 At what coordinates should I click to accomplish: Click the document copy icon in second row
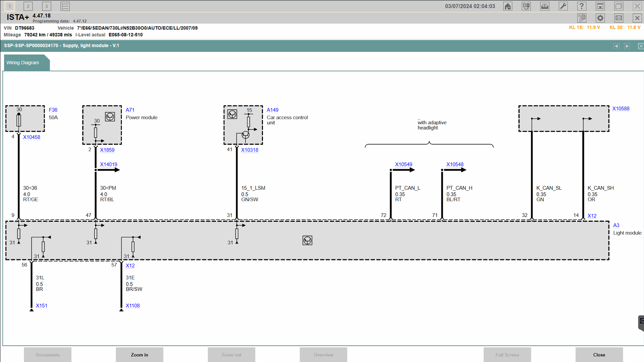click(x=582, y=18)
